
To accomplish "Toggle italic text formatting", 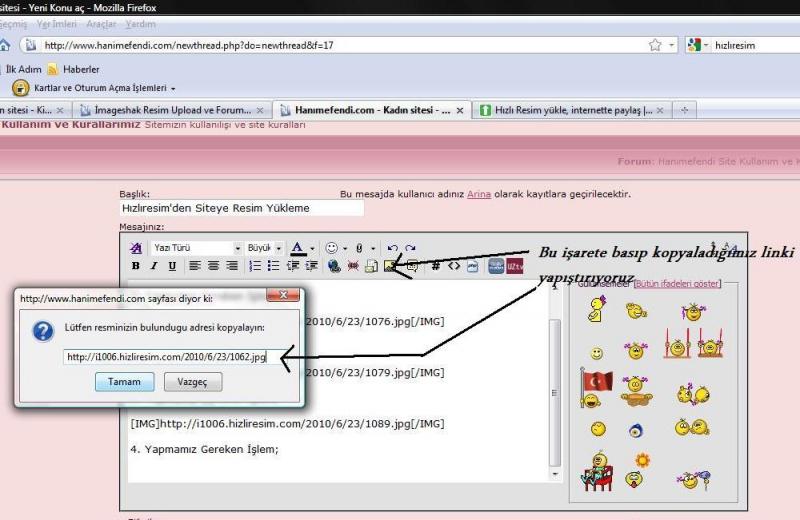I will coord(154,266).
